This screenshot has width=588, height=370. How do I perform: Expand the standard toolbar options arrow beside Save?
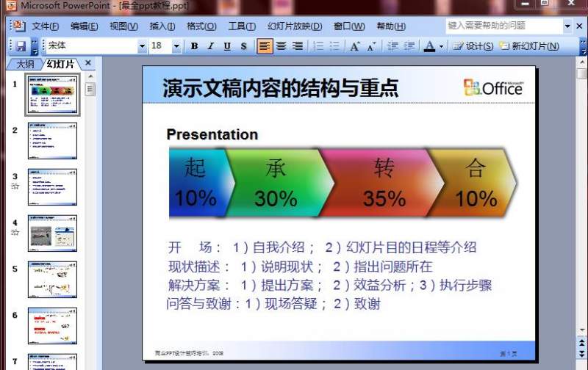35,46
